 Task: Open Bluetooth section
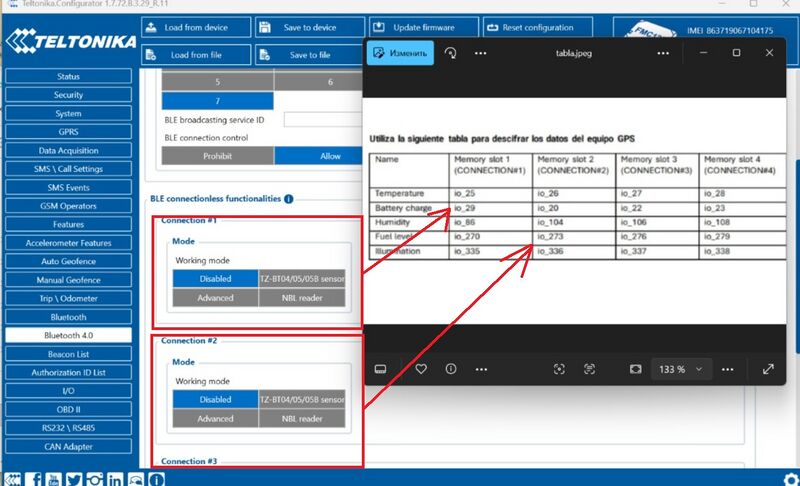(x=68, y=317)
